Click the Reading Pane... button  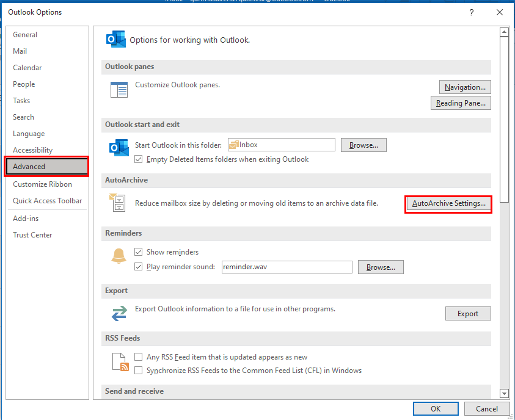(x=461, y=103)
